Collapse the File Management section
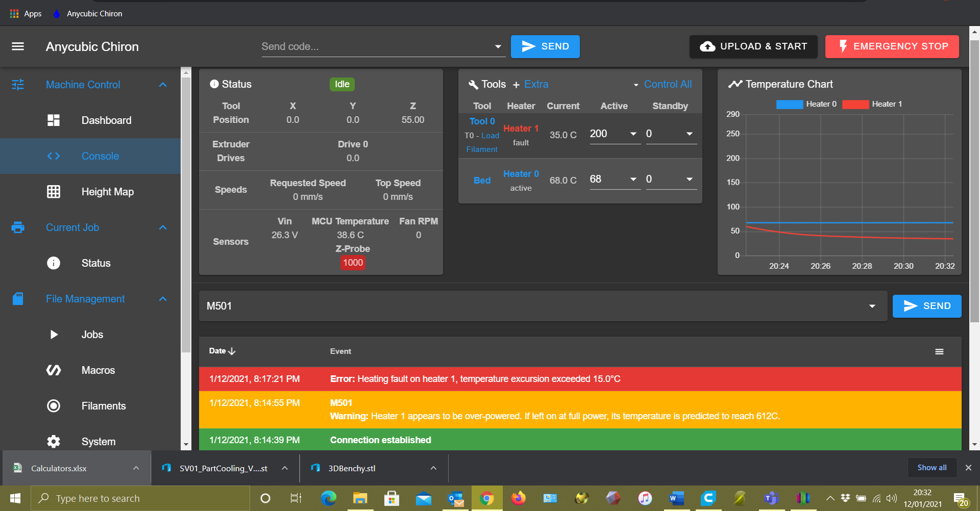 [x=163, y=299]
